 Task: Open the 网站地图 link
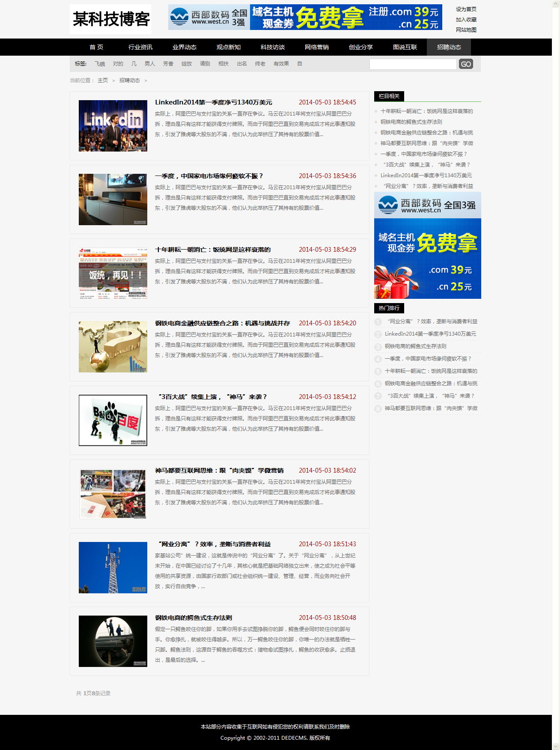coord(466,30)
